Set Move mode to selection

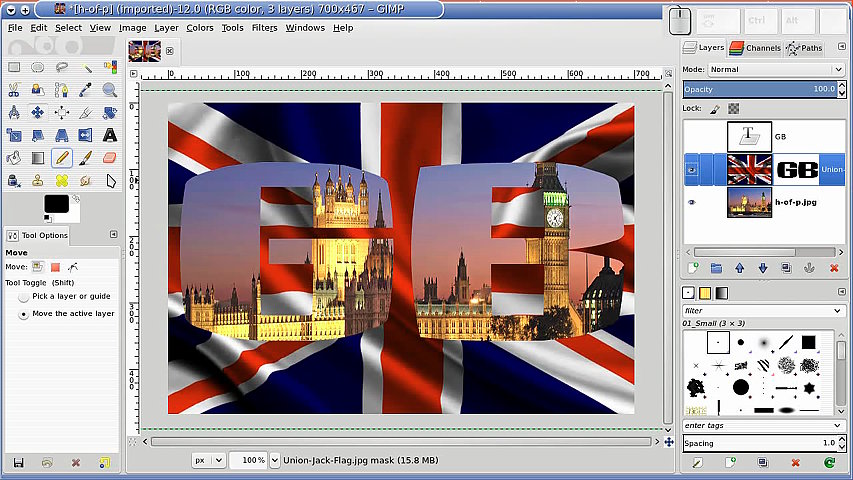pyautogui.click(x=55, y=267)
